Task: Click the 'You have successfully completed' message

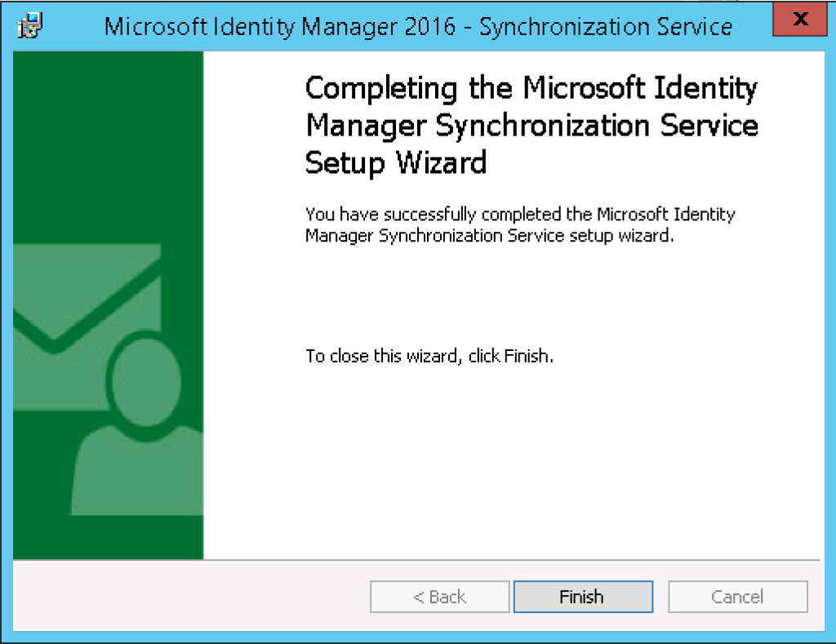Action: point(520,225)
